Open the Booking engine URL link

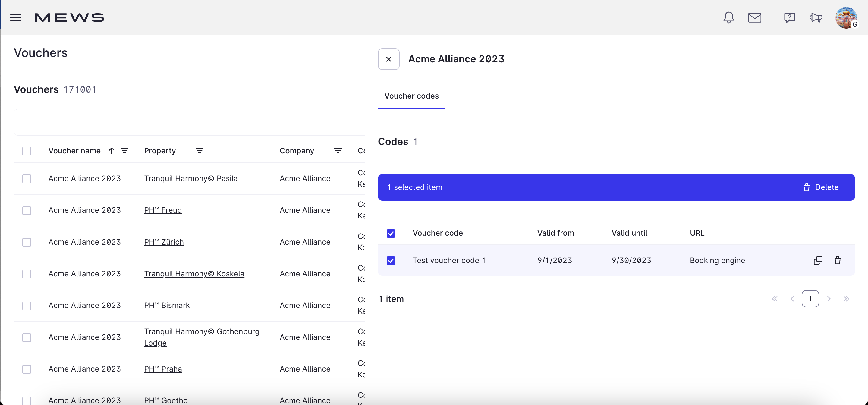pos(717,260)
